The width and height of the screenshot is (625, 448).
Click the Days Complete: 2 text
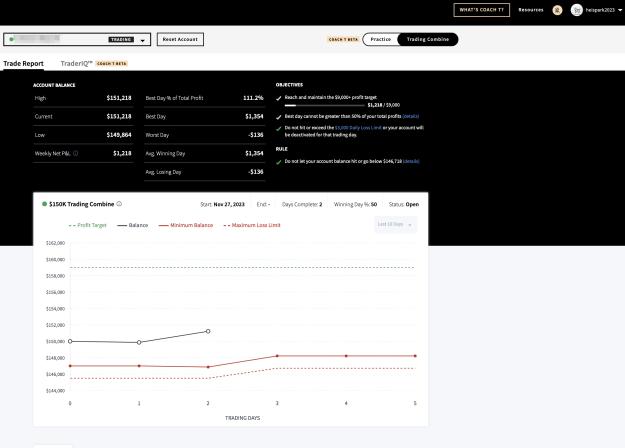tap(302, 204)
